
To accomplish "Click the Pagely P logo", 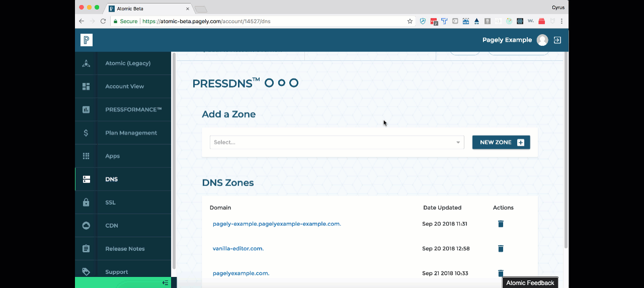I will (87, 40).
